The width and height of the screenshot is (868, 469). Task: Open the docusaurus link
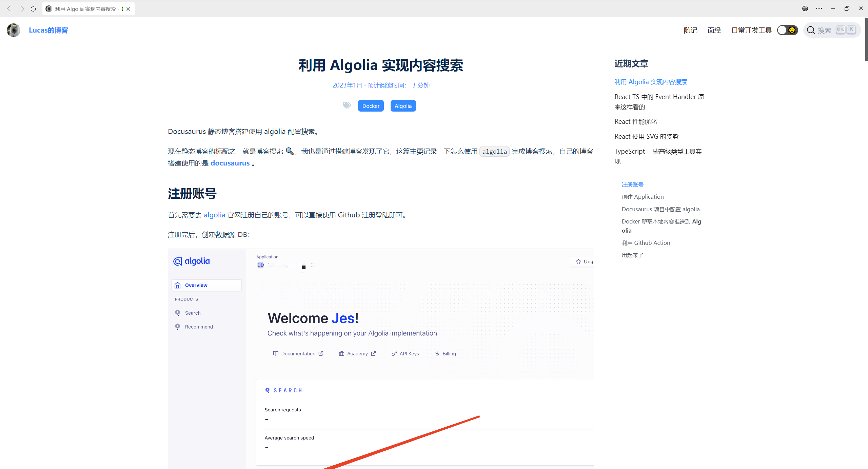230,163
